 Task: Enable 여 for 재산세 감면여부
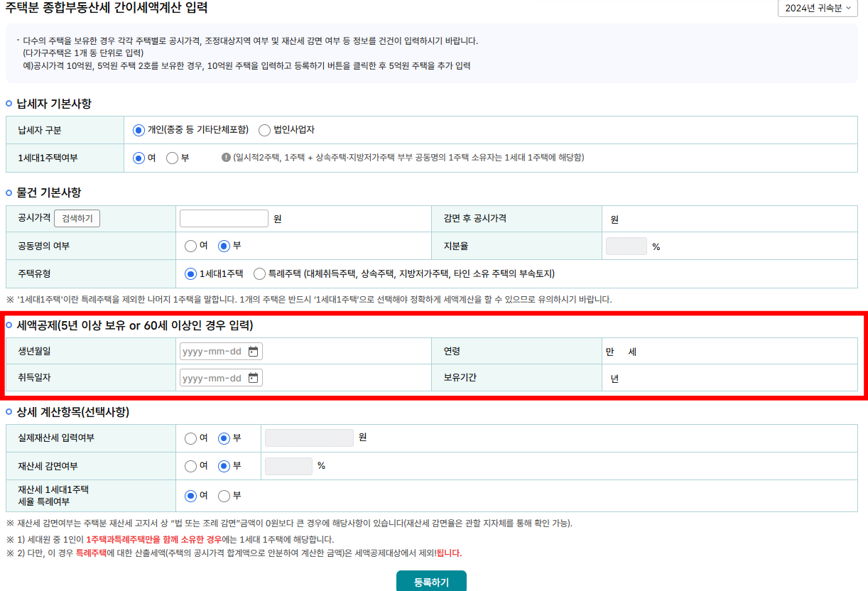point(190,466)
